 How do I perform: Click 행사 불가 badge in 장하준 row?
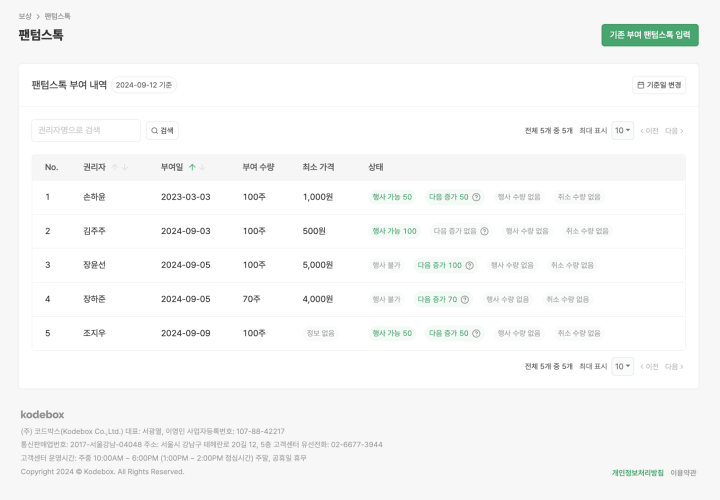tap(386, 299)
